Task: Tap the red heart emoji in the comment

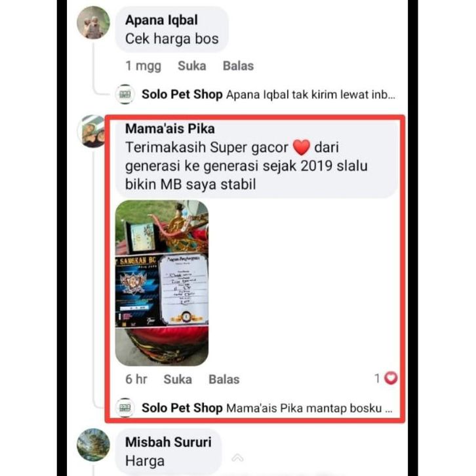Action: tap(301, 148)
